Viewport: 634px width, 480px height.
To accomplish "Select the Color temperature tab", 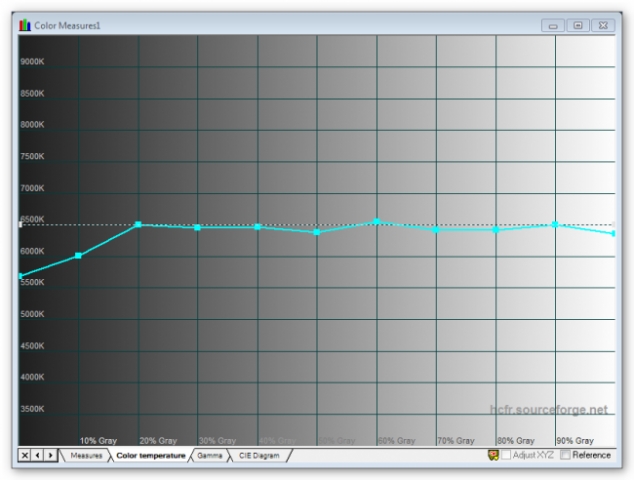I will point(150,455).
